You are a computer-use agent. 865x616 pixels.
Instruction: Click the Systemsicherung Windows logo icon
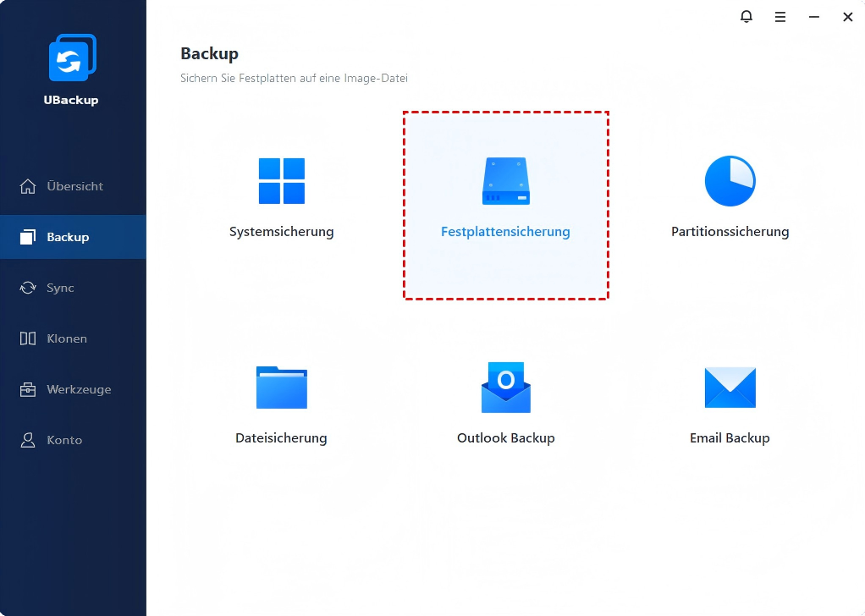click(x=282, y=181)
